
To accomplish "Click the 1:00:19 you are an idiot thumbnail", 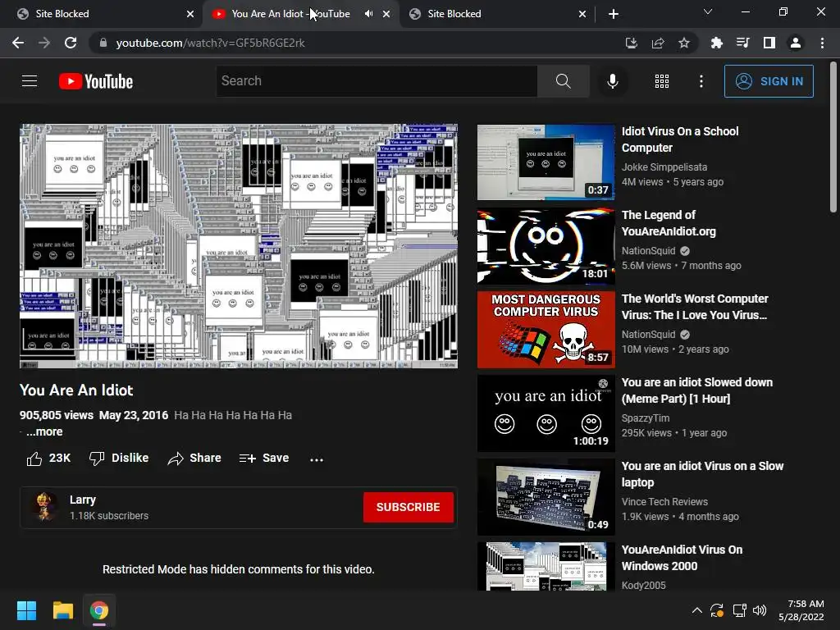I will tap(546, 413).
